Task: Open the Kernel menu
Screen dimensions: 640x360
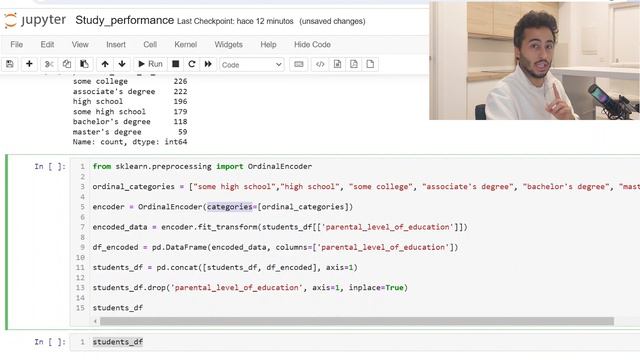Action: pyautogui.click(x=186, y=44)
